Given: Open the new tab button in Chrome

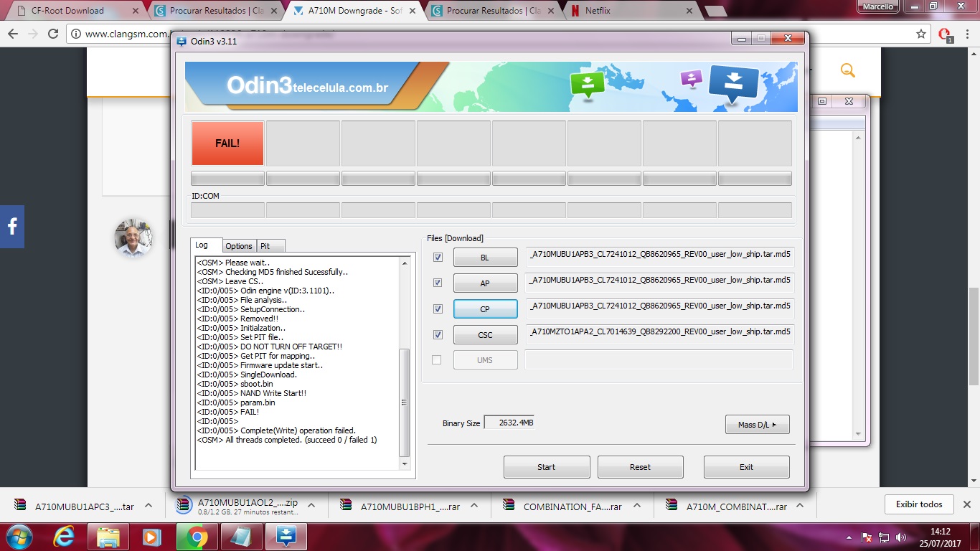Looking at the screenshot, I should pyautogui.click(x=715, y=11).
